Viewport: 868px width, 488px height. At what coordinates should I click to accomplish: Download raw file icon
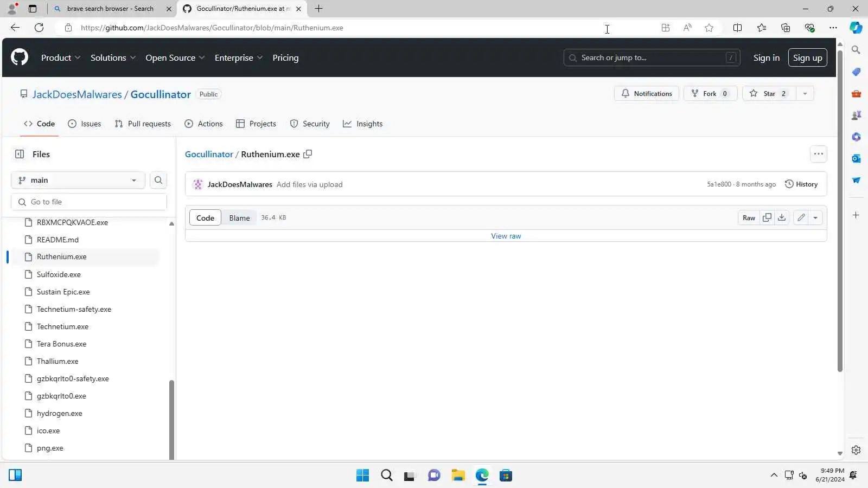(x=782, y=217)
